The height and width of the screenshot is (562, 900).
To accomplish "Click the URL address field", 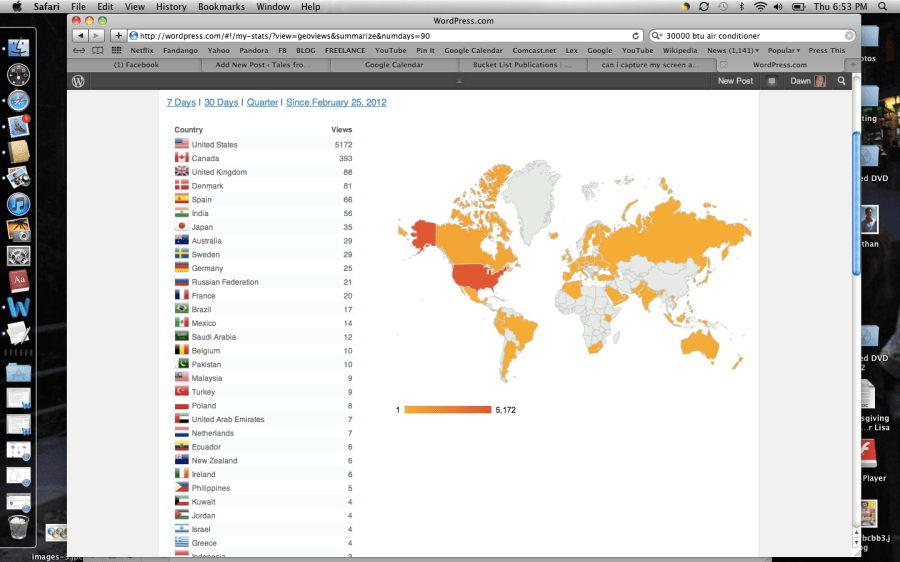I will coord(380,36).
